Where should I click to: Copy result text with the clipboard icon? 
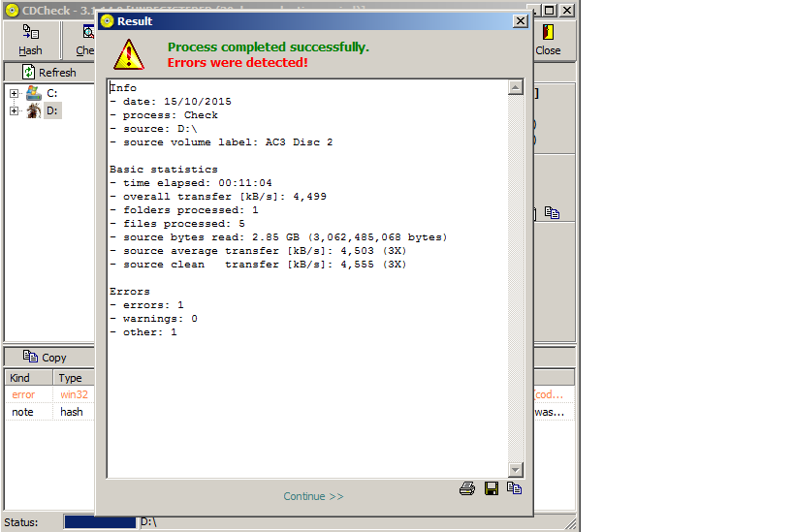(515, 488)
